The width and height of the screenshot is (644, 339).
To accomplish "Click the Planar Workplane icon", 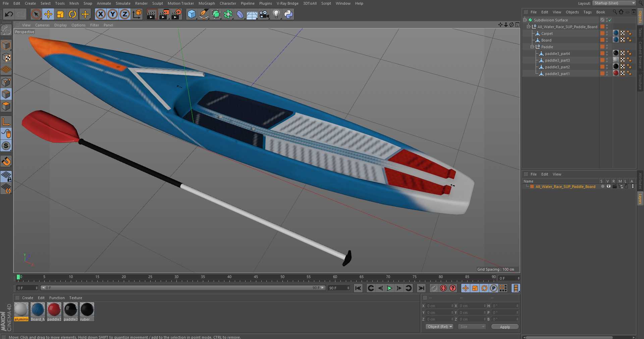I will (x=6, y=189).
